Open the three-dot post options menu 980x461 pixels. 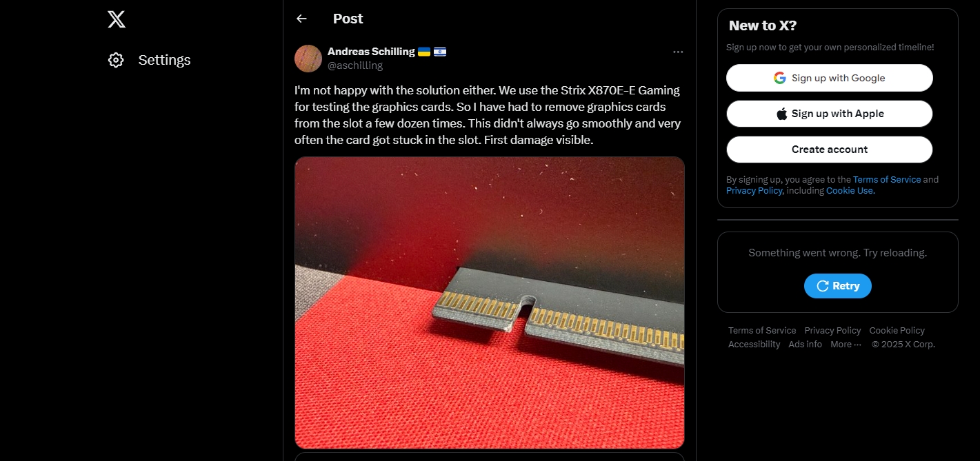tap(678, 52)
